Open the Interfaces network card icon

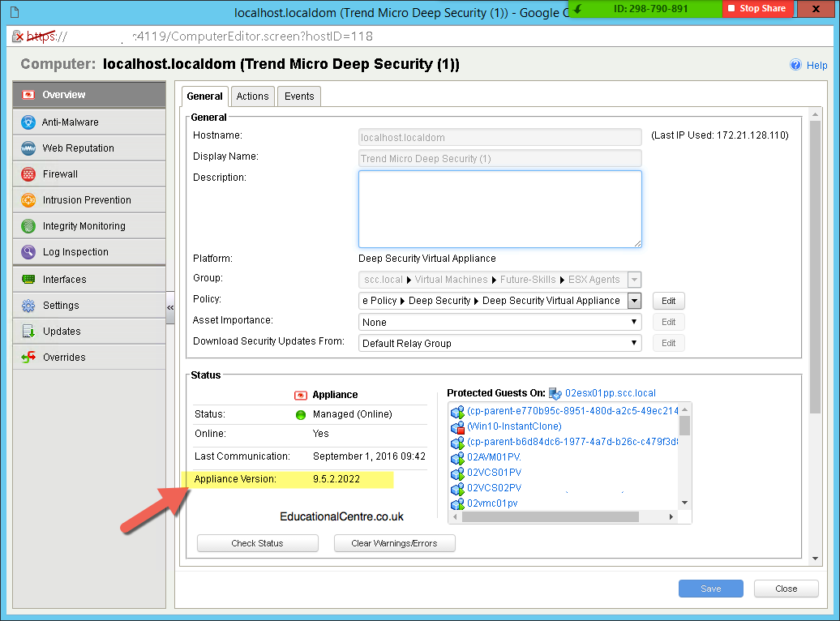tap(28, 279)
